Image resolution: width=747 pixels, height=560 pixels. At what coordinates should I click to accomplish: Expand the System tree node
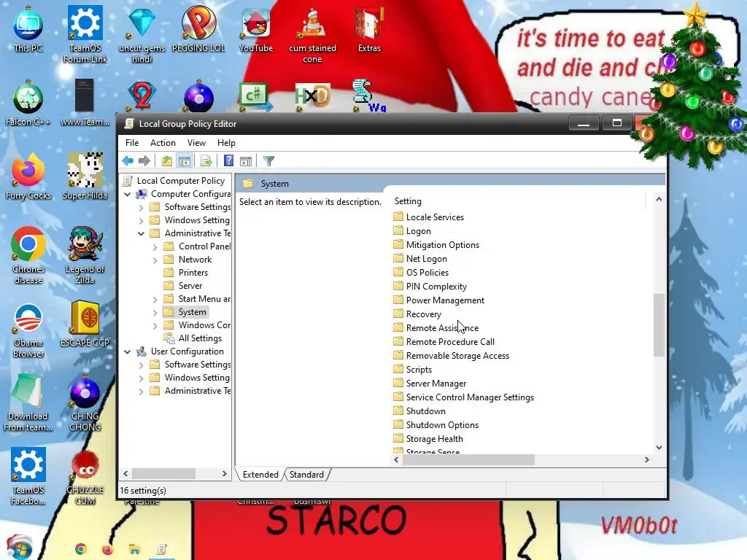pos(155,312)
